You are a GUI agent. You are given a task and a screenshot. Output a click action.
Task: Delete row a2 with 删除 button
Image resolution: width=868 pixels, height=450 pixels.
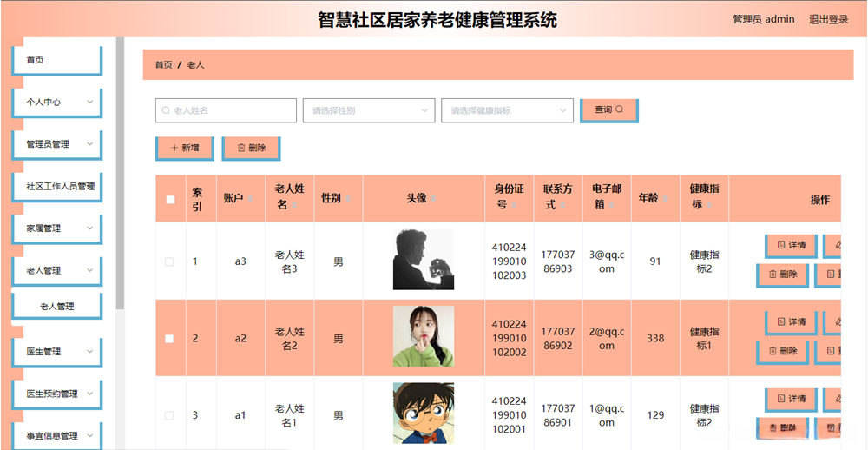click(783, 351)
